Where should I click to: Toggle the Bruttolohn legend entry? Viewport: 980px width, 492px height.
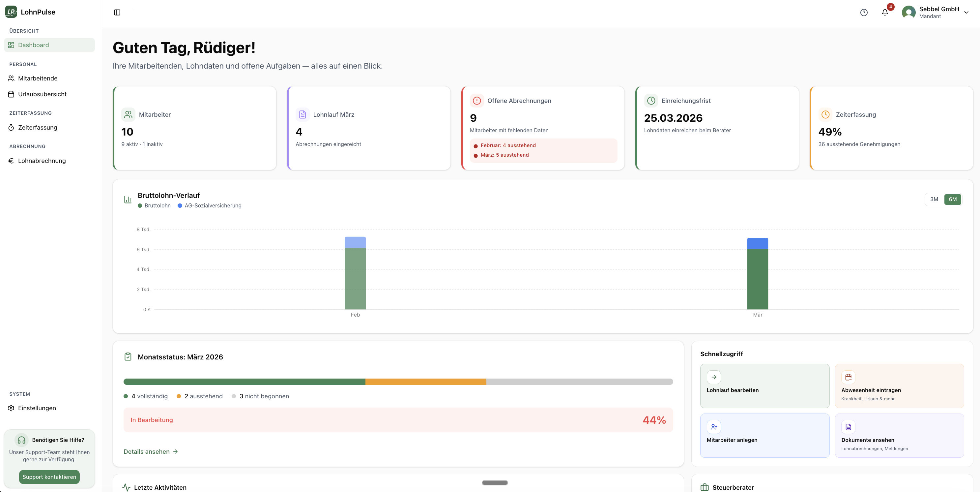[x=154, y=206]
